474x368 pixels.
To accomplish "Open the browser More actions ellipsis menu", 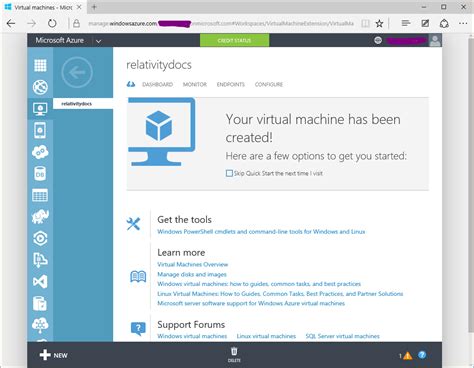I will 463,23.
